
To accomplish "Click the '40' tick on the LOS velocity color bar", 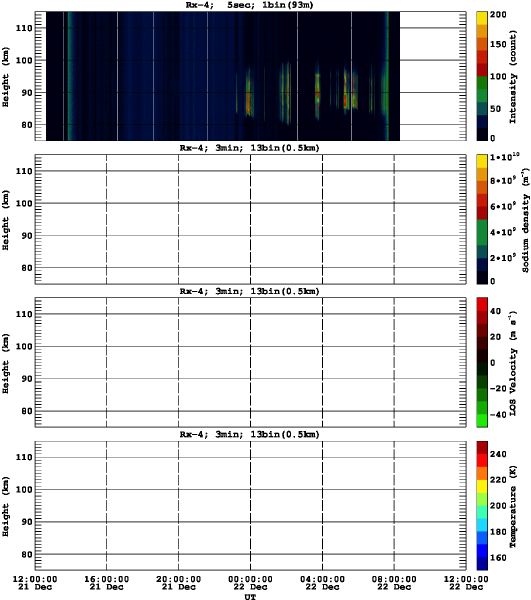I will click(495, 311).
